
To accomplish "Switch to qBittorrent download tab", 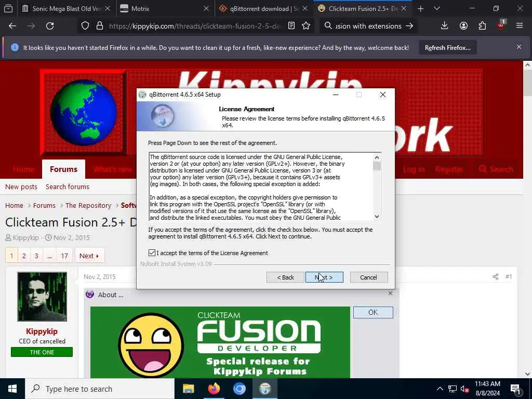I will coord(264,8).
